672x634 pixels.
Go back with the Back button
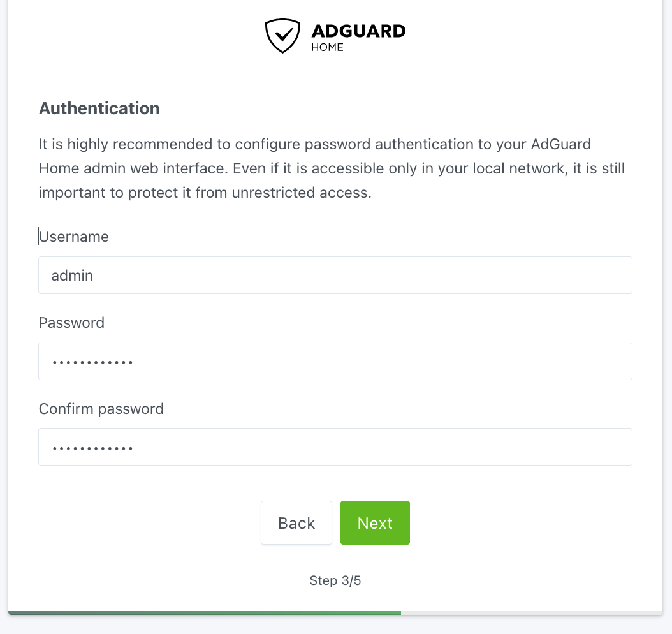point(296,523)
